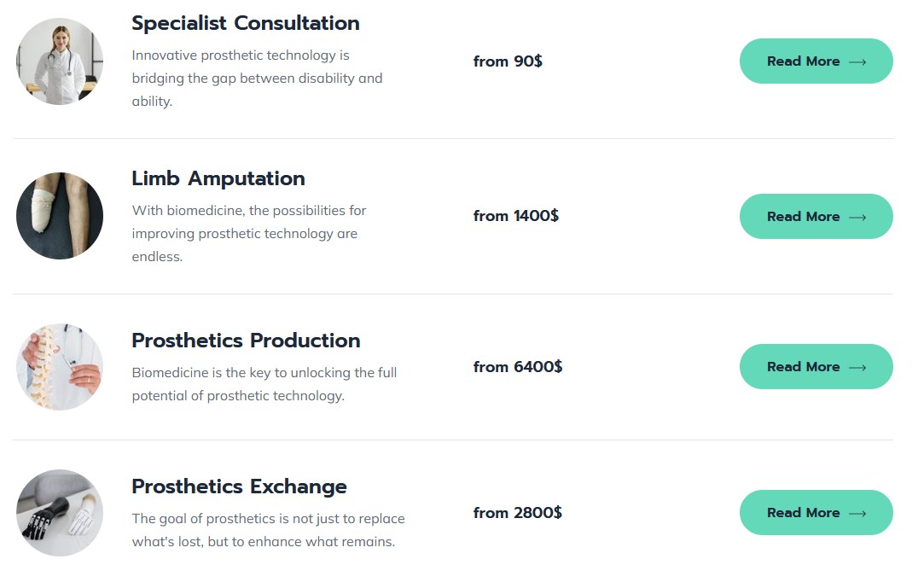This screenshot has height=565, width=924.
Task: Click the Prosthetics Production spine image
Action: pyautogui.click(x=60, y=367)
